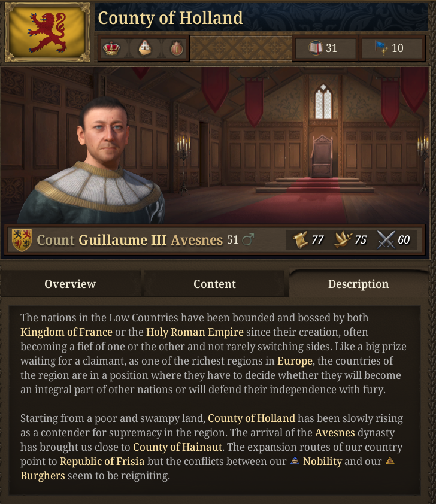Click the crown government type icon

coord(111,48)
